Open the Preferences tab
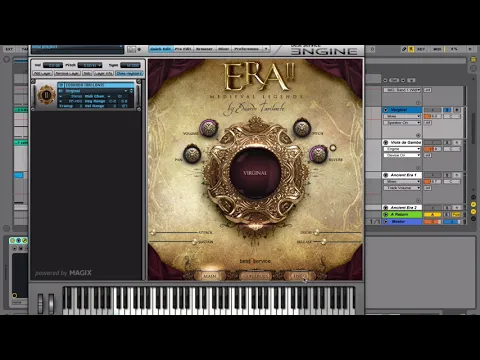Viewport: 480px width, 360px height. pos(246,49)
